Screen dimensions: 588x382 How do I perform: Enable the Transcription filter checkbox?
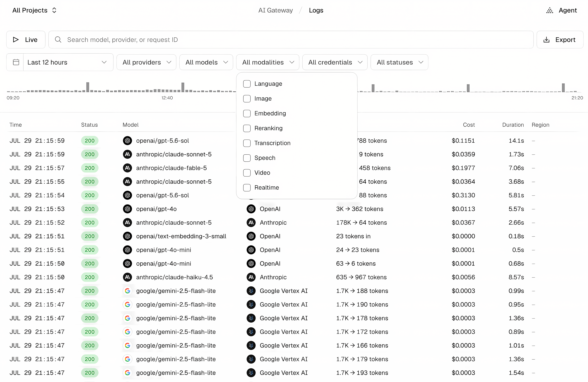pos(247,143)
